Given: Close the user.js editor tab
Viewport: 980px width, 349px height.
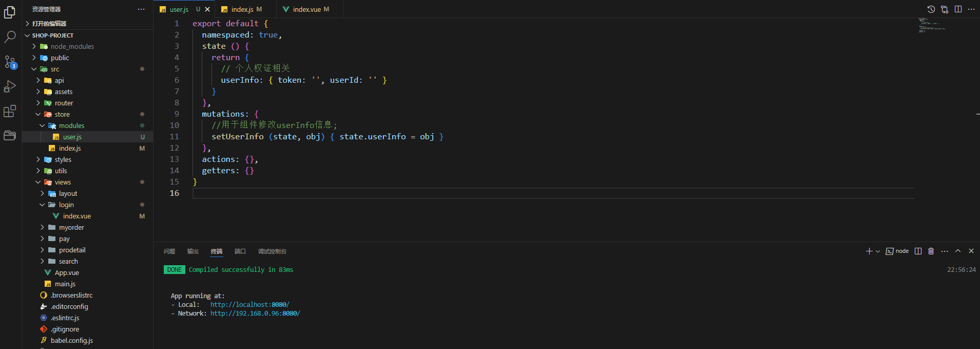Looking at the screenshot, I should (207, 9).
